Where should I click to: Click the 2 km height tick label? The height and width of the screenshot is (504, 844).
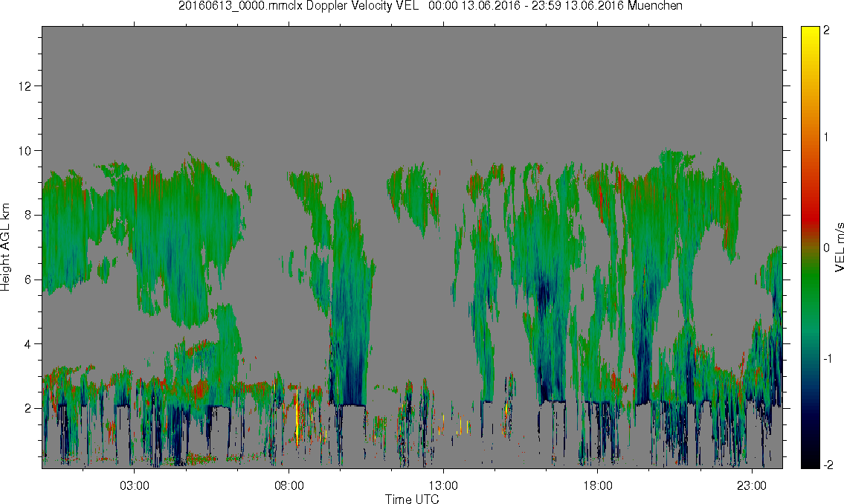coord(28,408)
